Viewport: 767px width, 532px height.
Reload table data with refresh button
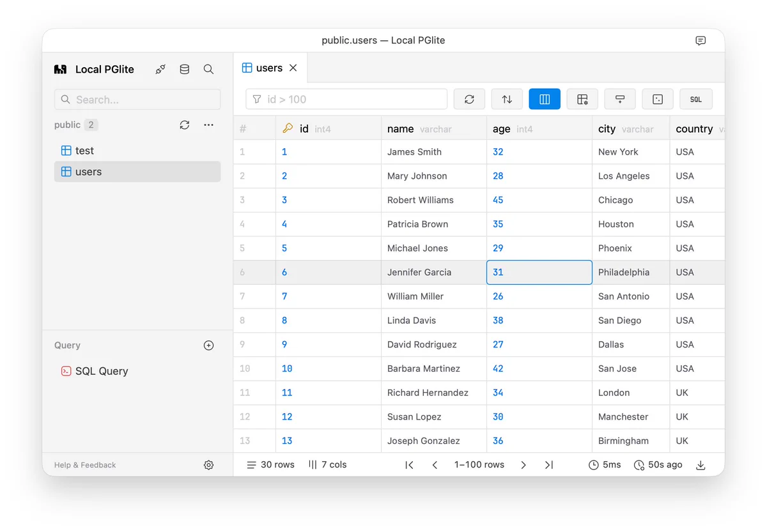[469, 99]
